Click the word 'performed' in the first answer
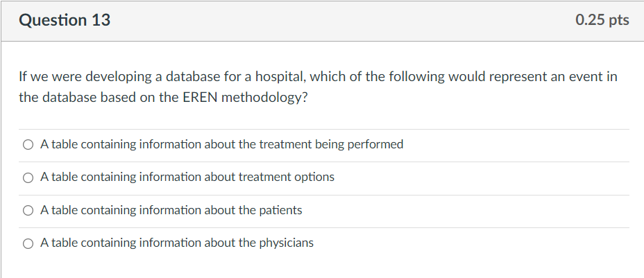 pyautogui.click(x=375, y=145)
